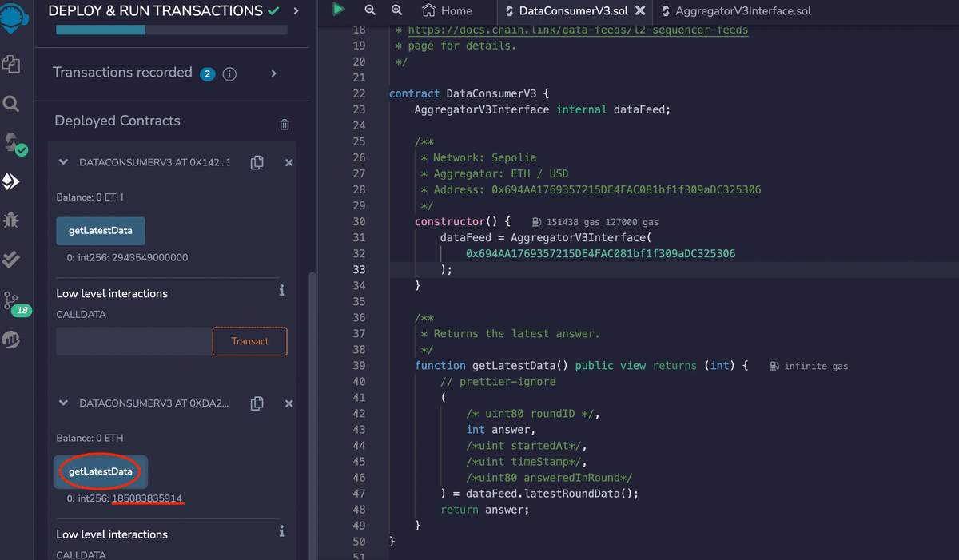Click the Transactions recorded count badge 2

[x=207, y=73]
